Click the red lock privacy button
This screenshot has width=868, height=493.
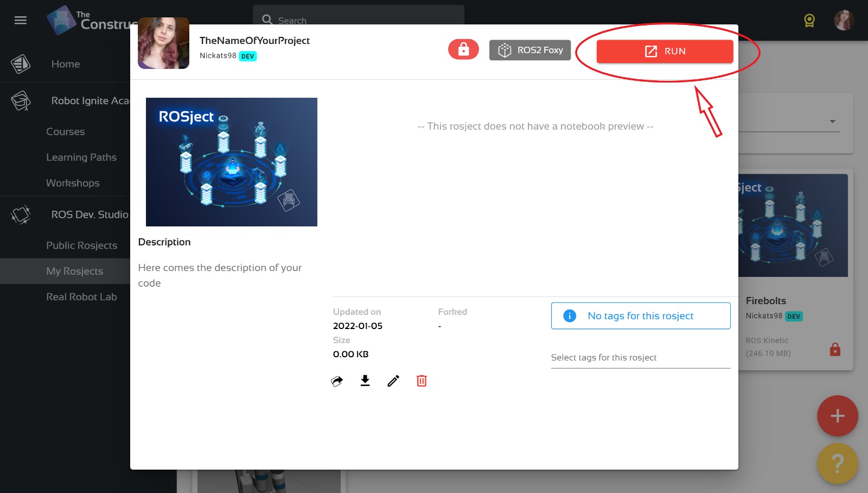click(463, 49)
